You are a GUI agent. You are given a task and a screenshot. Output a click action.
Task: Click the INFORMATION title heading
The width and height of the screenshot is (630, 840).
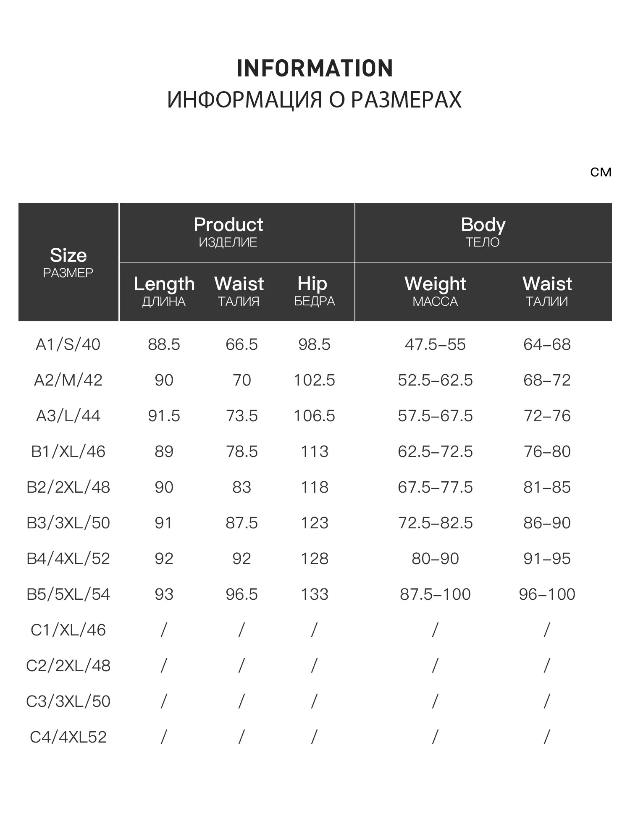315,68
